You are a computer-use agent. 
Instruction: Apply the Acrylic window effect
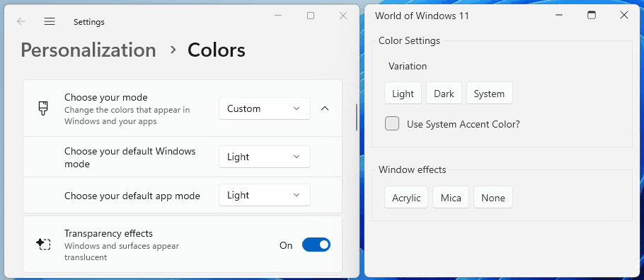[x=406, y=197]
